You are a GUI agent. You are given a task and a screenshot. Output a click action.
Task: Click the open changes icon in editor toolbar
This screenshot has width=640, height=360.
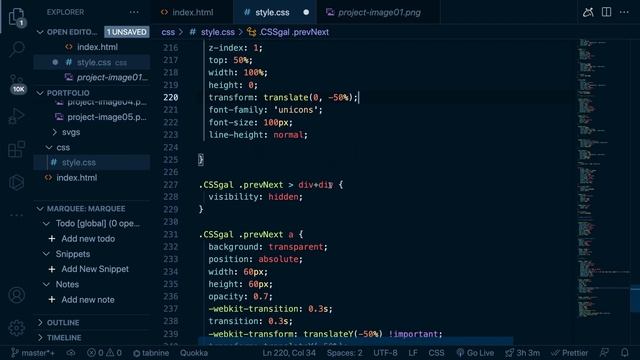click(x=588, y=12)
